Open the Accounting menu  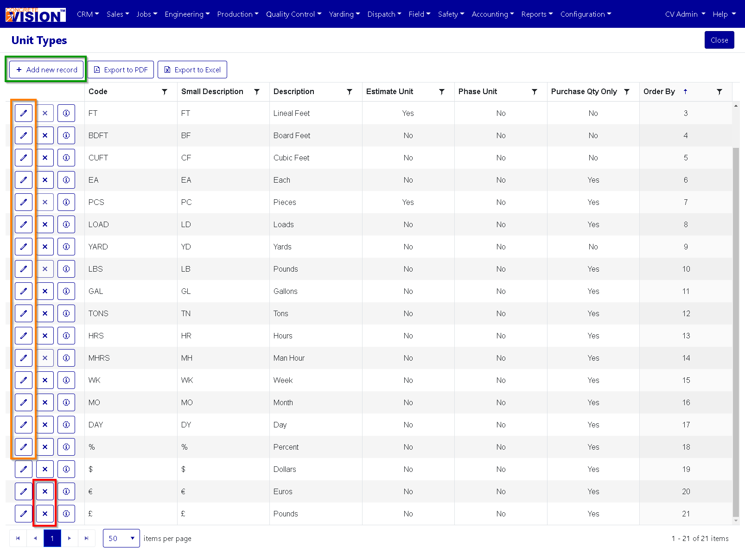tap(493, 14)
